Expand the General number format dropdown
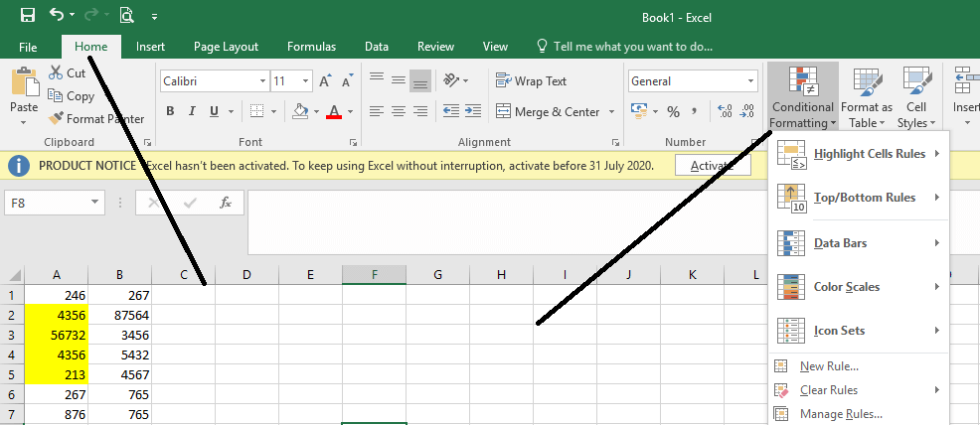Screen dimensions: 980x425 tap(750, 81)
